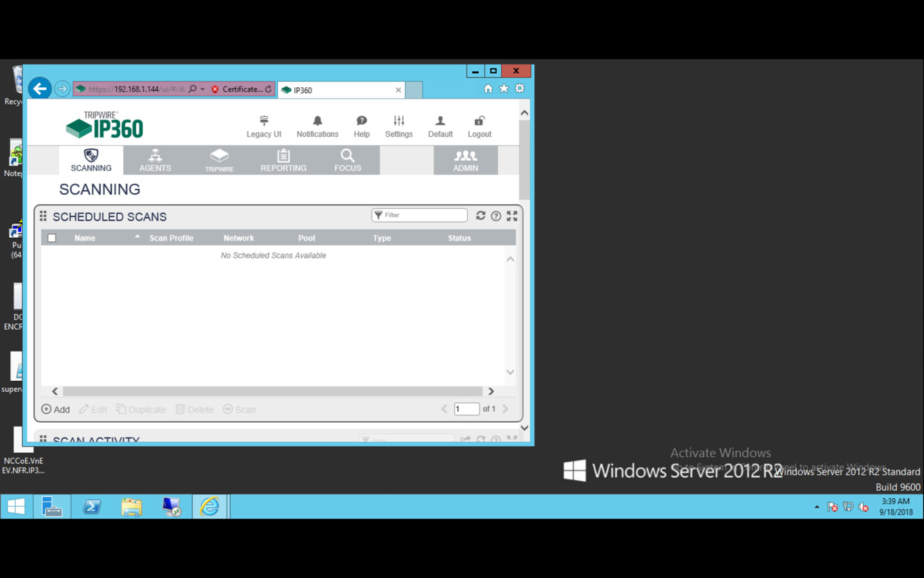Click the Edit scan button
The height and width of the screenshot is (578, 924).
point(93,409)
